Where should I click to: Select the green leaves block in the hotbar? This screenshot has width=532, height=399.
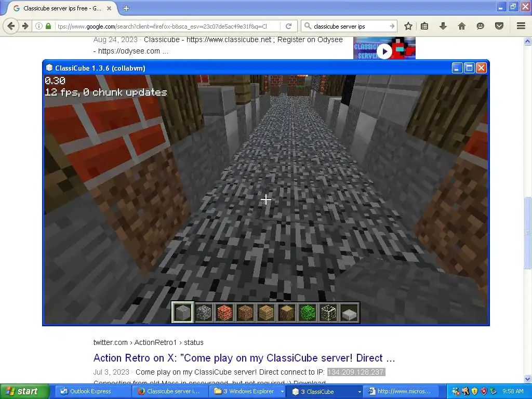point(308,312)
